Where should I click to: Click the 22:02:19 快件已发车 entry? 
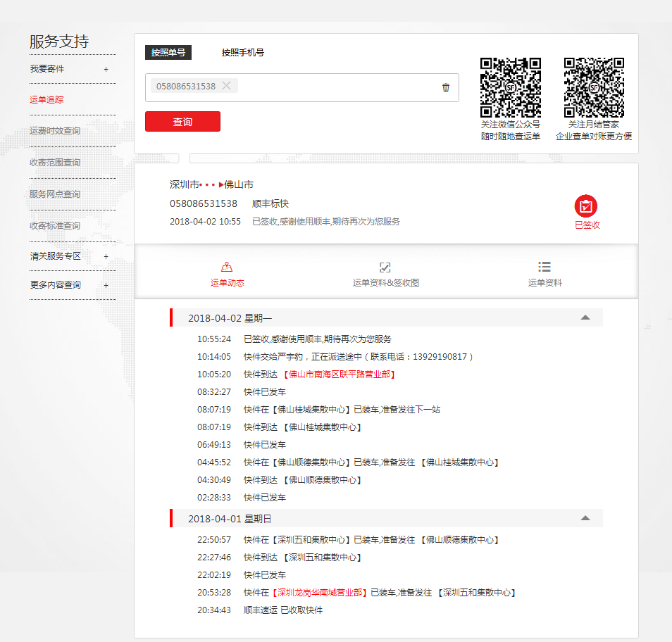click(242, 574)
